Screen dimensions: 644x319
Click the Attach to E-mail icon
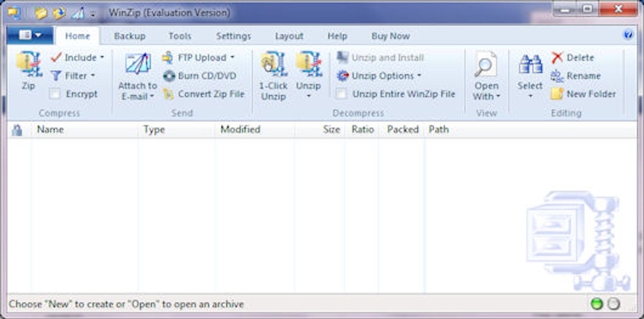(138, 64)
